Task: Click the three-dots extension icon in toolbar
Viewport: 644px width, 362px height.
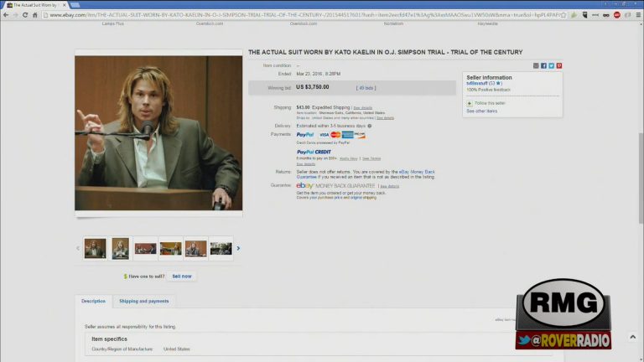Action: point(595,15)
